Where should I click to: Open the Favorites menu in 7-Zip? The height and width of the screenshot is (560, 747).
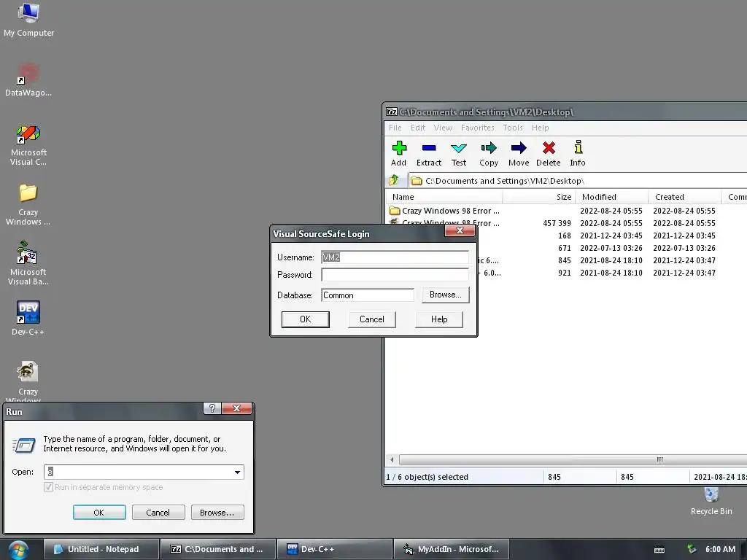pos(477,128)
